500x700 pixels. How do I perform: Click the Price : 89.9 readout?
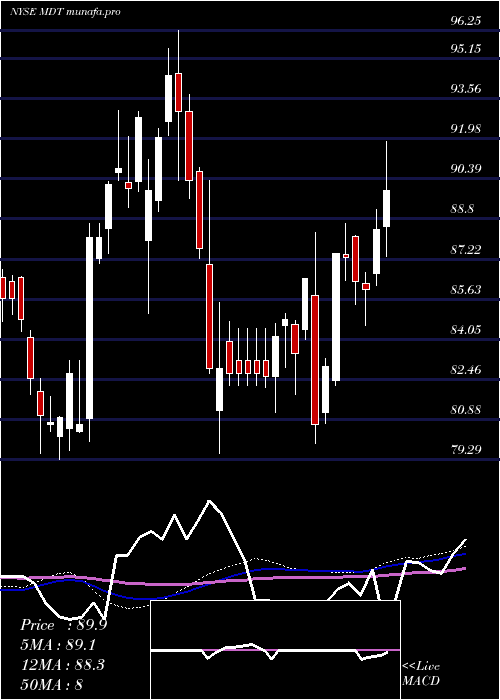coord(63,625)
